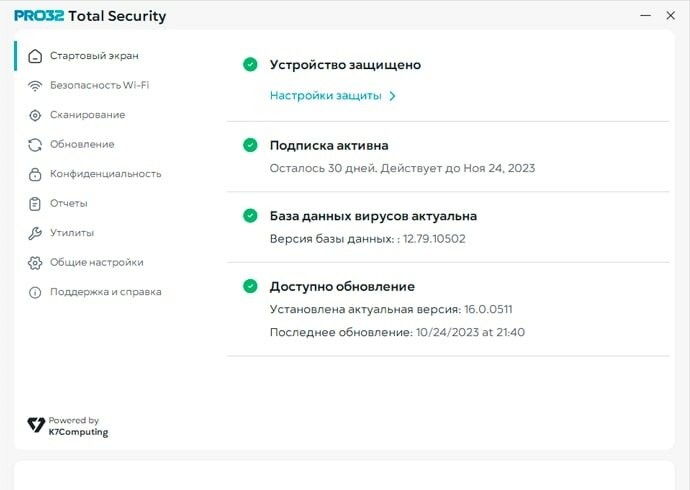Click the clipboard icon beside Отчеты

pyautogui.click(x=35, y=204)
